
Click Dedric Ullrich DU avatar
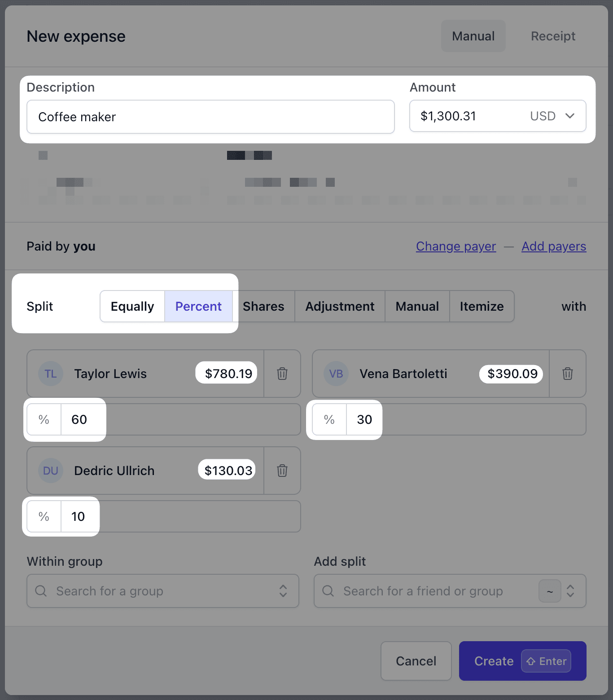tap(50, 471)
